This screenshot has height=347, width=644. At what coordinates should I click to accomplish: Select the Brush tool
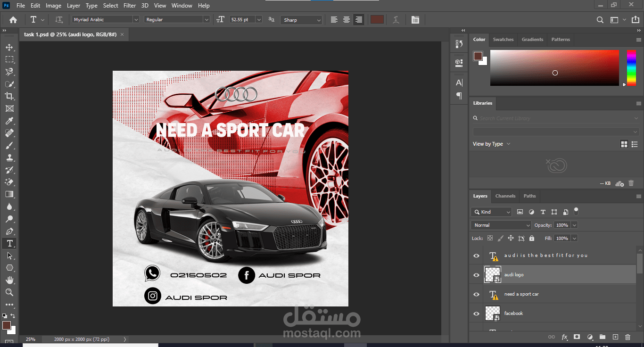point(9,146)
